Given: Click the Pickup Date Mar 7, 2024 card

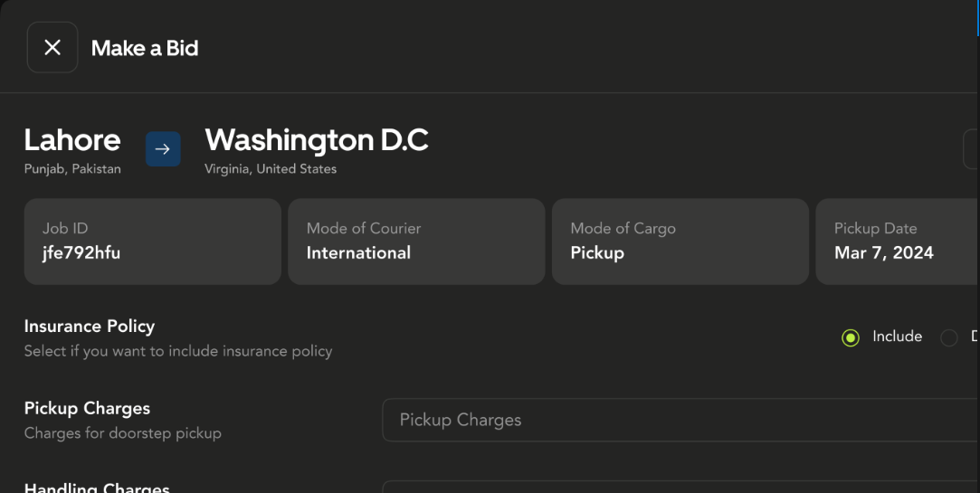Looking at the screenshot, I should [896, 242].
